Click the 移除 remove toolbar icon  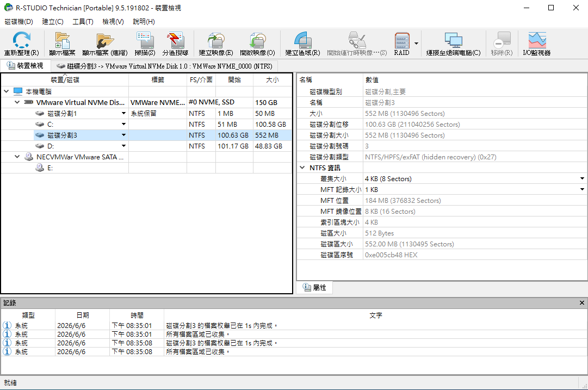coord(502,40)
